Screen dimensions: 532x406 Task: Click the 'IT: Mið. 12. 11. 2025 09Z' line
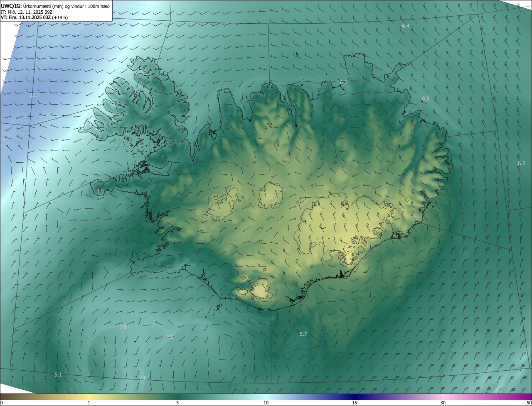tap(27, 12)
